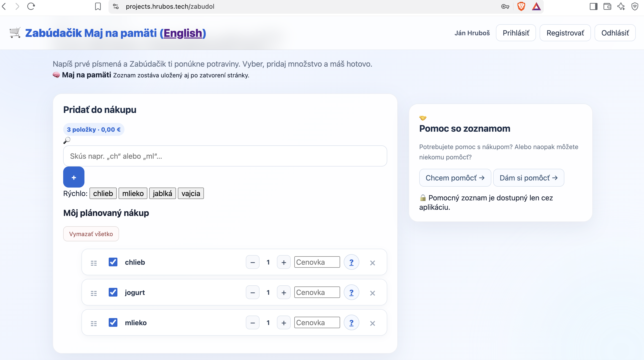Open the question mark help for chlieb

[x=352, y=262]
